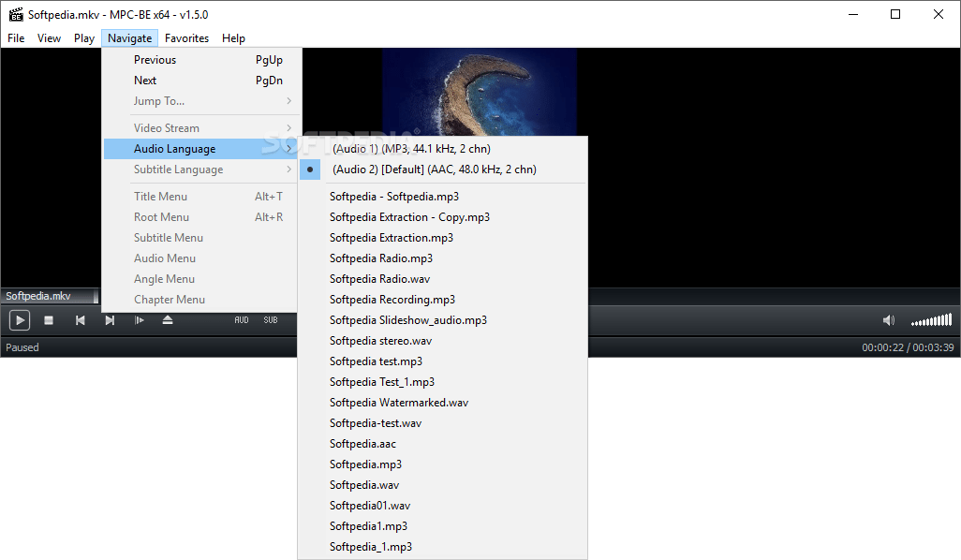
Task: Set volume to maximum on volume control
Action: (x=952, y=319)
